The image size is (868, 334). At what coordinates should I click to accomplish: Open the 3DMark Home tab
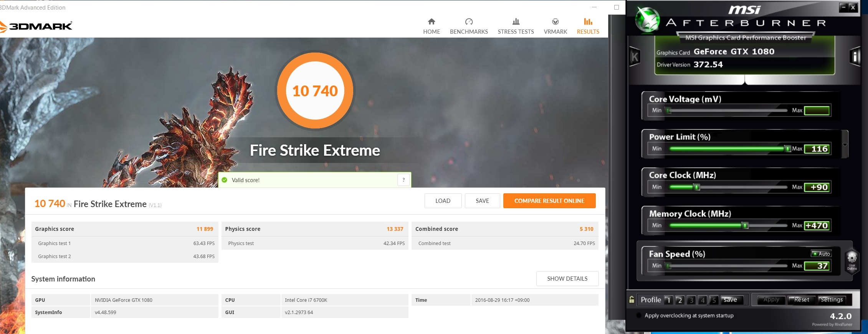432,26
